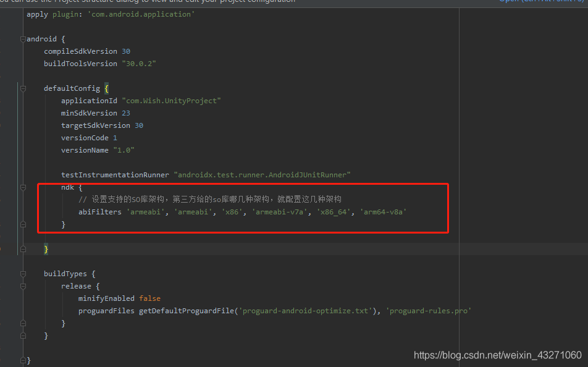Click fold-end marker at defaultConfig closing brace
Screen dimensions: 588x367
pos(23,249)
